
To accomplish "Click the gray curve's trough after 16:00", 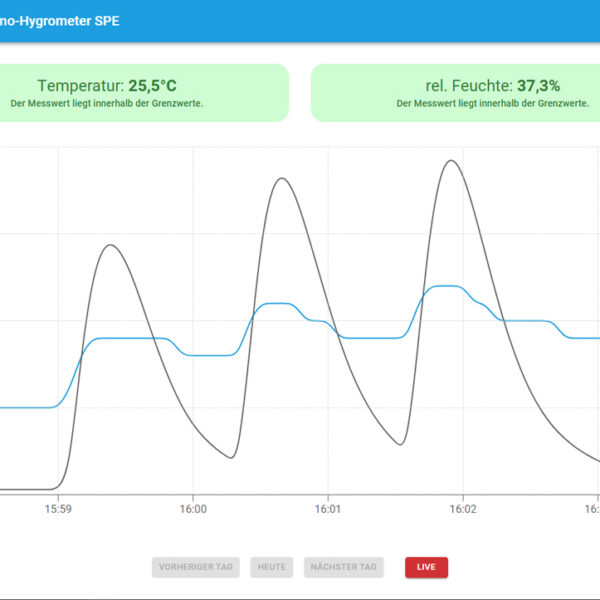I will pos(231,458).
